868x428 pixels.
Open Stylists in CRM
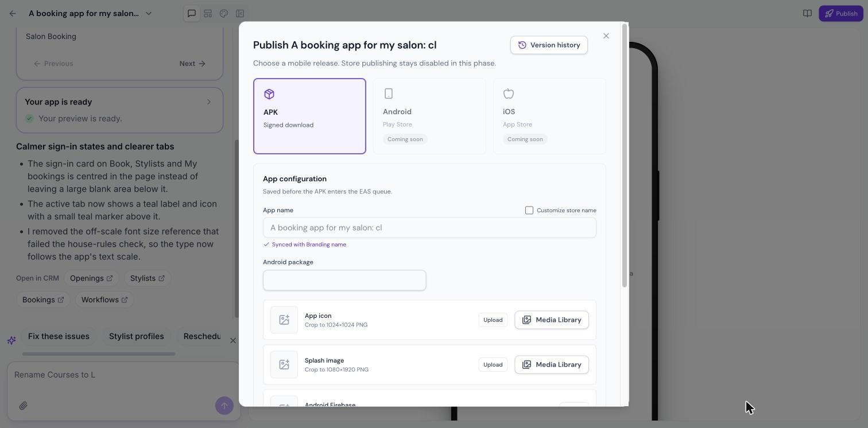coord(148,278)
